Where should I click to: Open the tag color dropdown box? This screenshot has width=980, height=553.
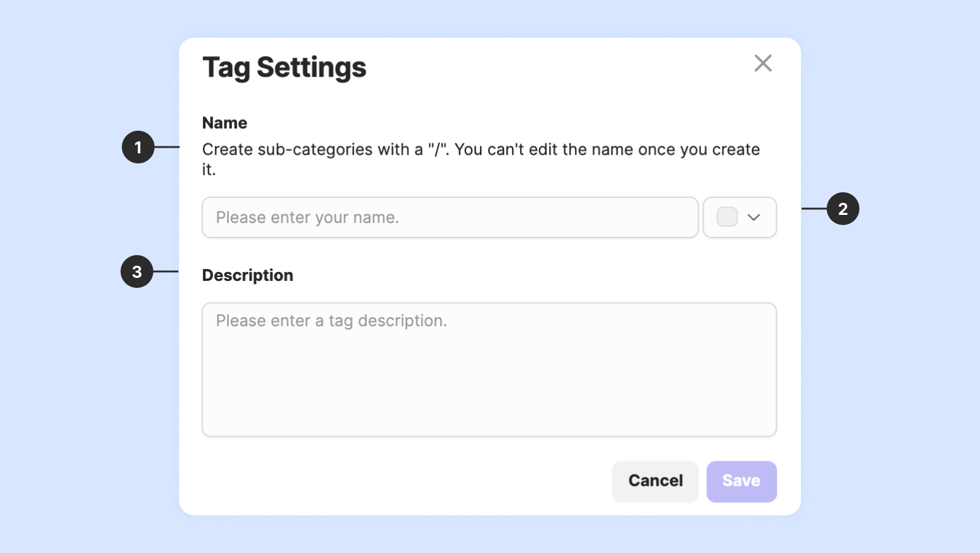[739, 217]
